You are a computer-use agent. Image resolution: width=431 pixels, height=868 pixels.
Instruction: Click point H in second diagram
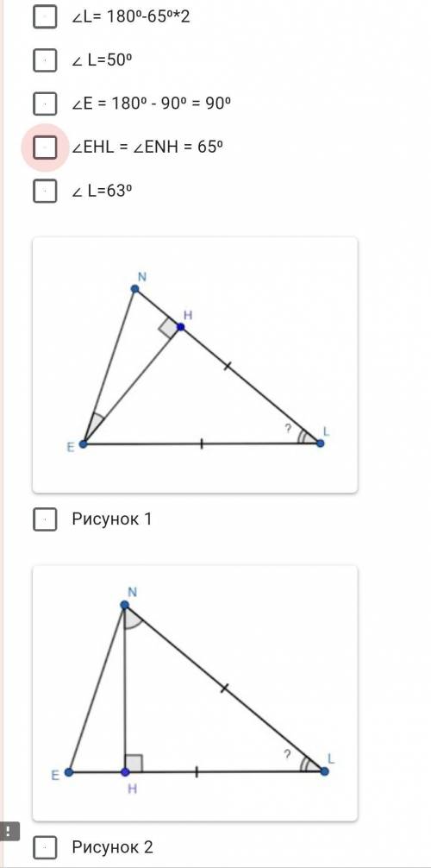point(125,771)
